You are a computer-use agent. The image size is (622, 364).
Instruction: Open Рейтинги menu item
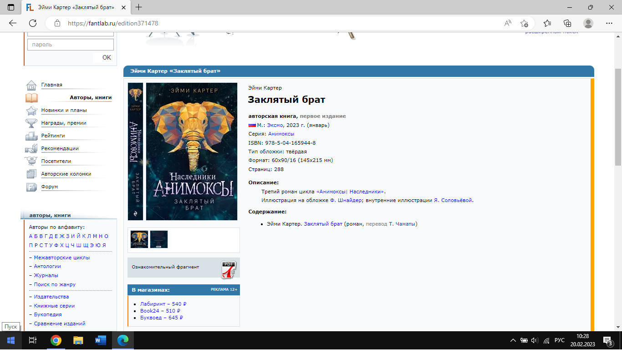click(53, 136)
